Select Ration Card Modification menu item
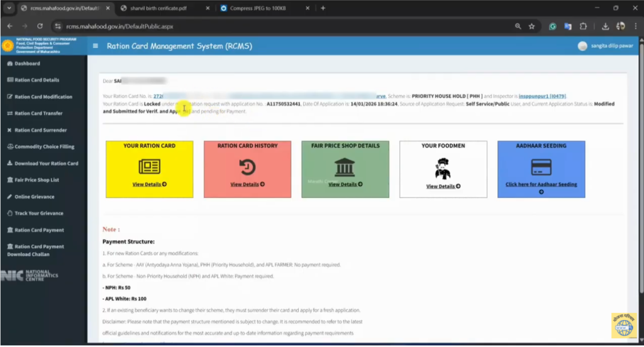This screenshot has width=644, height=347. [43, 97]
